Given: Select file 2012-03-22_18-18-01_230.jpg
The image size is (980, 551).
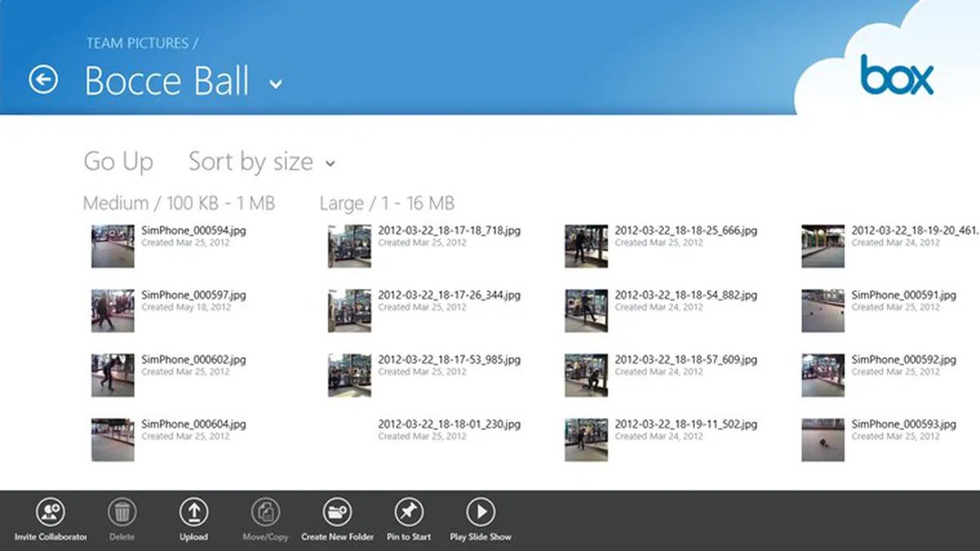Looking at the screenshot, I should (x=448, y=425).
